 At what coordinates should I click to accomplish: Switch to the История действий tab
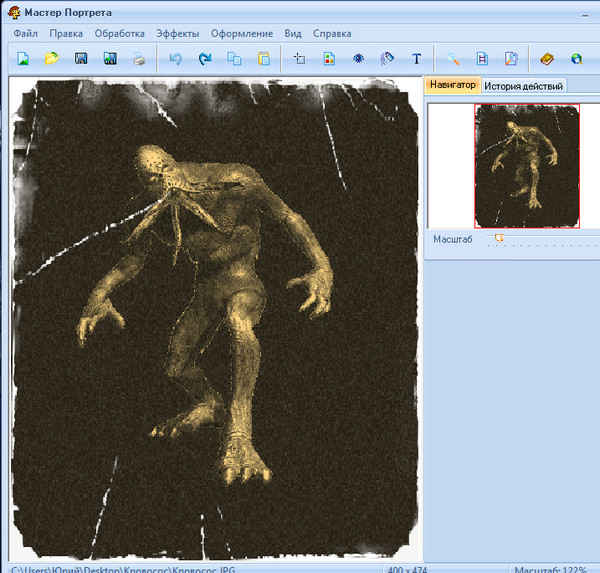click(524, 86)
